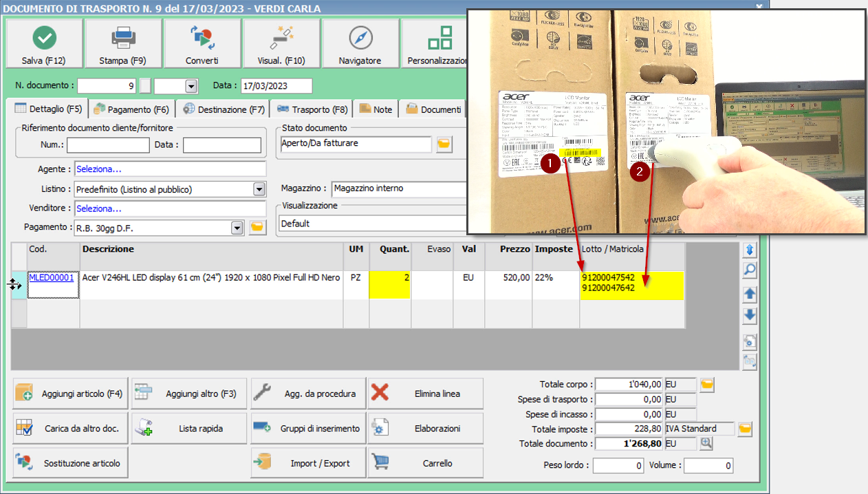Click the Magazzino interno field
Screen dimensions: 868x494
point(399,189)
